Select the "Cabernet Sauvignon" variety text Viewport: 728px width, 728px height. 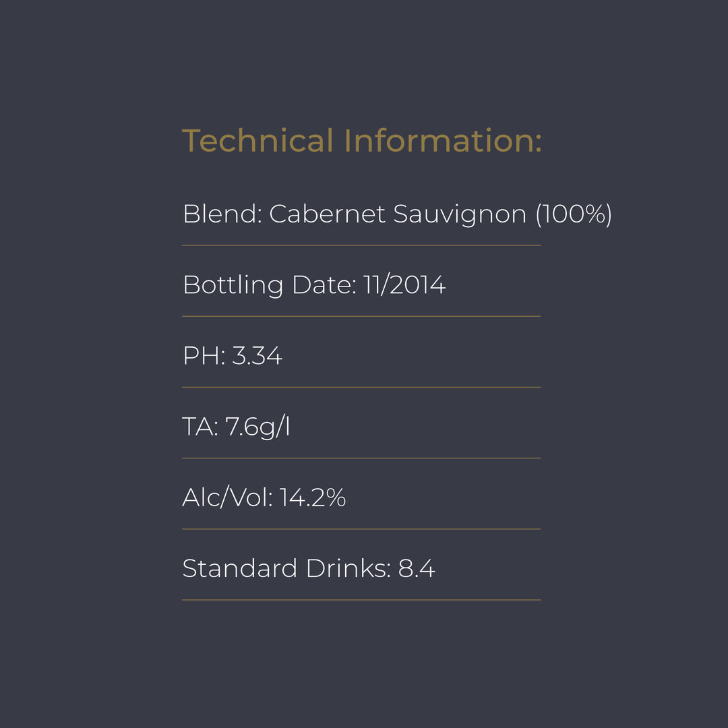(398, 214)
